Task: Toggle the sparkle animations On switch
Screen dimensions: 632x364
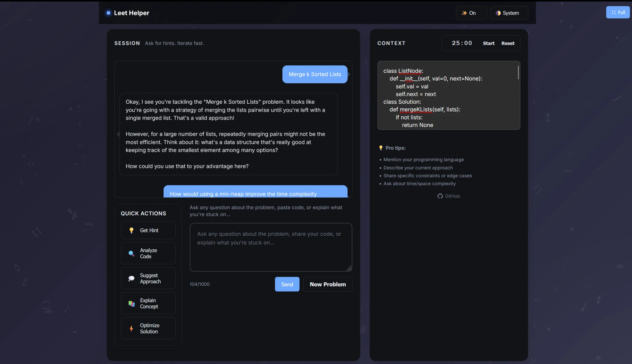Action: click(x=471, y=13)
